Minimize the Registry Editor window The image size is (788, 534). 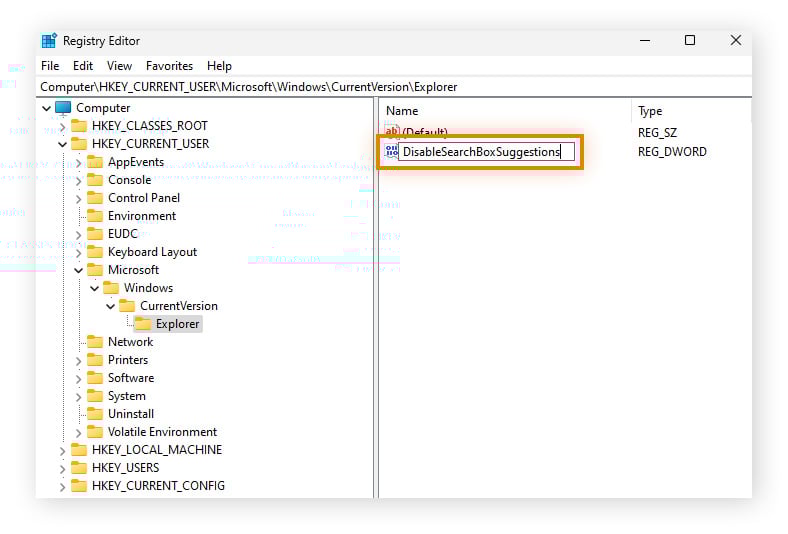click(645, 40)
